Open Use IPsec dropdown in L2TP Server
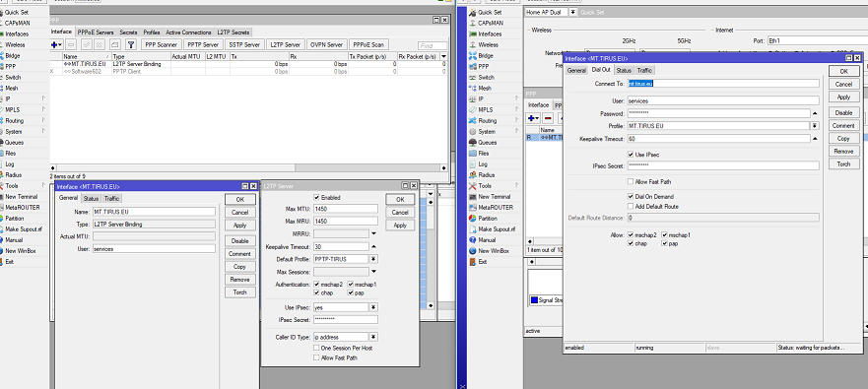Viewport: 868px width, 389px height. point(373,307)
